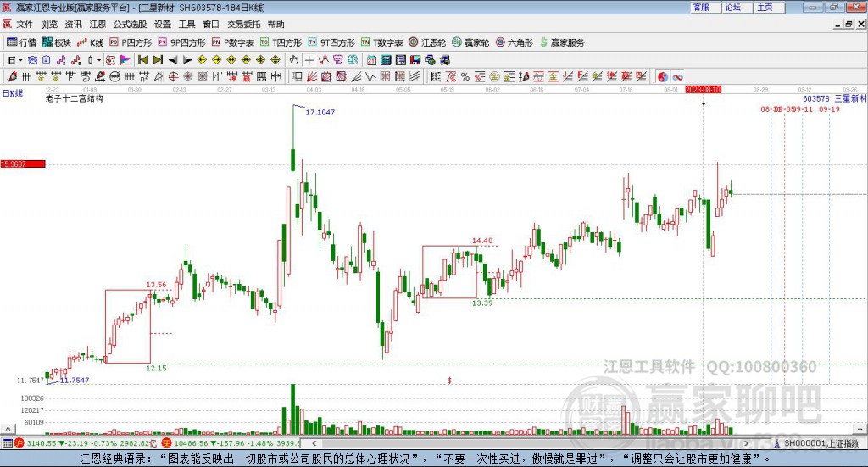The width and height of the screenshot is (868, 467).
Task: Open the 江恩轮 Gann wheel
Action: coord(427,42)
